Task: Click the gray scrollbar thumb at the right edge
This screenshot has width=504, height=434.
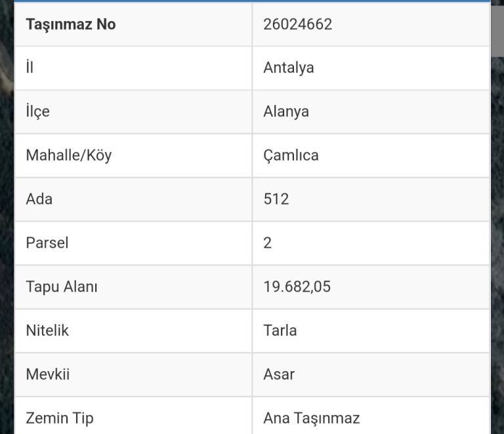Action: 497,29
